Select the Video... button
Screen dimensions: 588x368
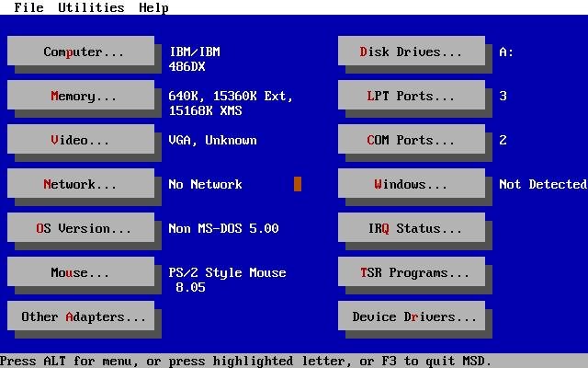[81, 139]
